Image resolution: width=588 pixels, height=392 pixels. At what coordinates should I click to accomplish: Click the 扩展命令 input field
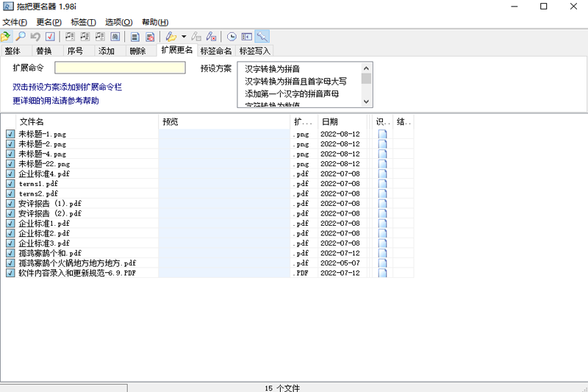point(120,68)
